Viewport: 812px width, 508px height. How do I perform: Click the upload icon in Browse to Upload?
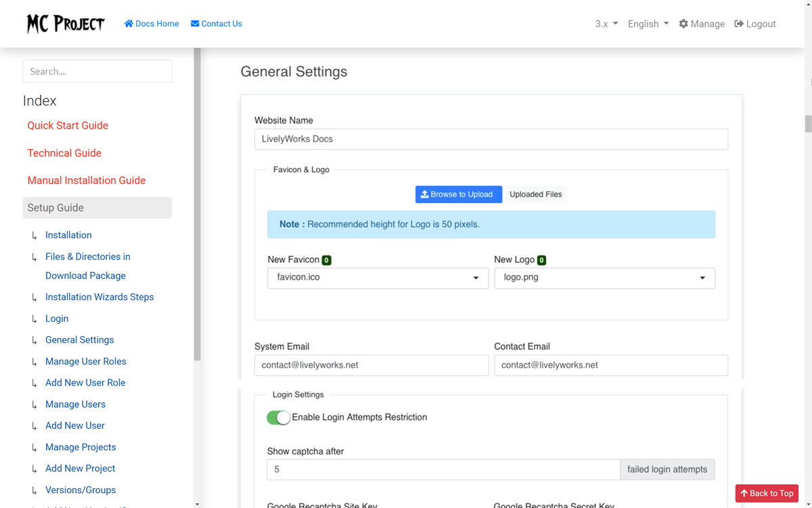424,194
